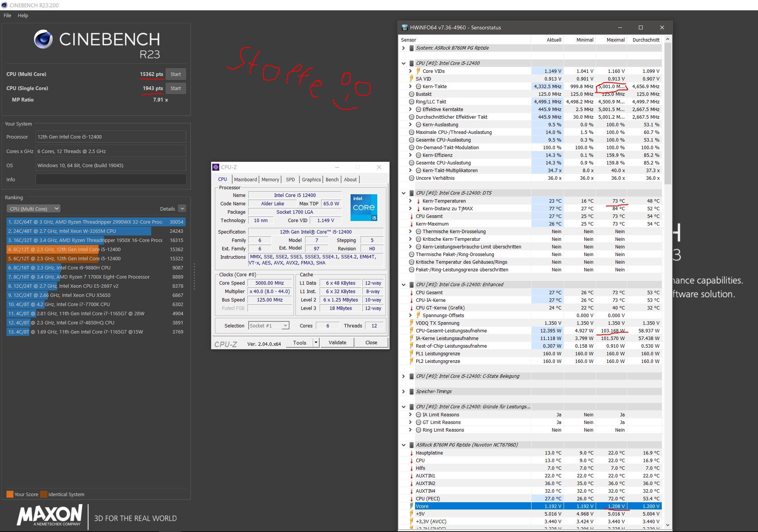The image size is (758, 532).
Task: Start the CPU Multi Core benchmark
Action: [x=176, y=74]
